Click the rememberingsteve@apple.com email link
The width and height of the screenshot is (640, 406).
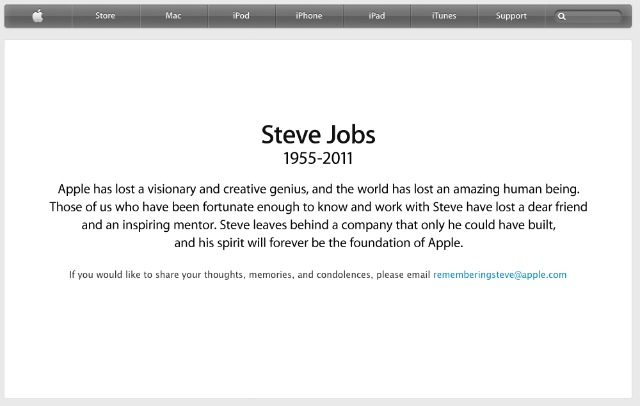coord(500,275)
